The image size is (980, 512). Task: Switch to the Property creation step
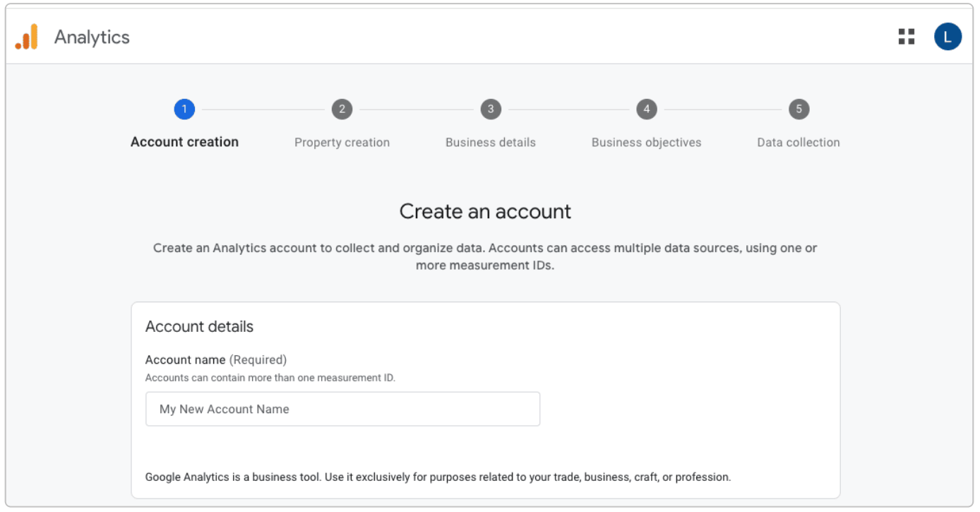pyautogui.click(x=342, y=142)
